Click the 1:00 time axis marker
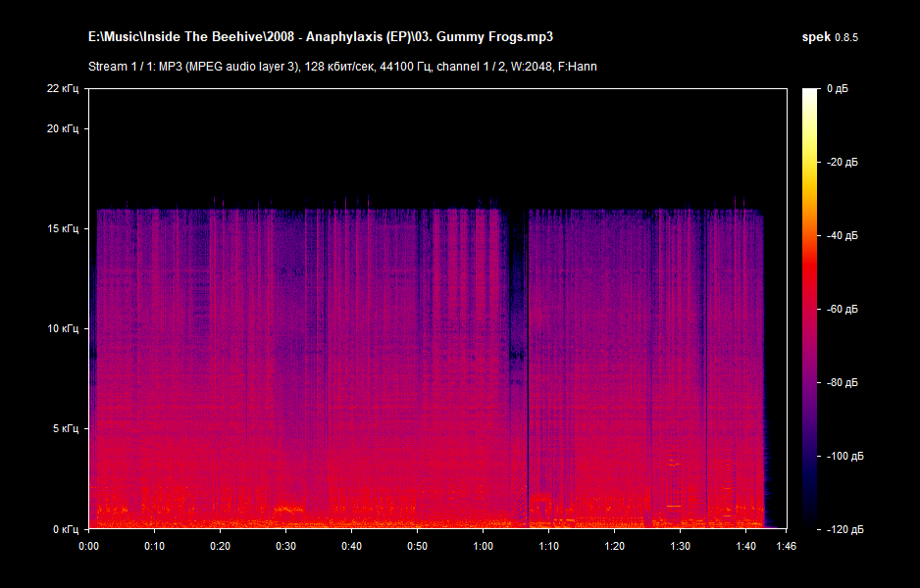 click(x=484, y=545)
